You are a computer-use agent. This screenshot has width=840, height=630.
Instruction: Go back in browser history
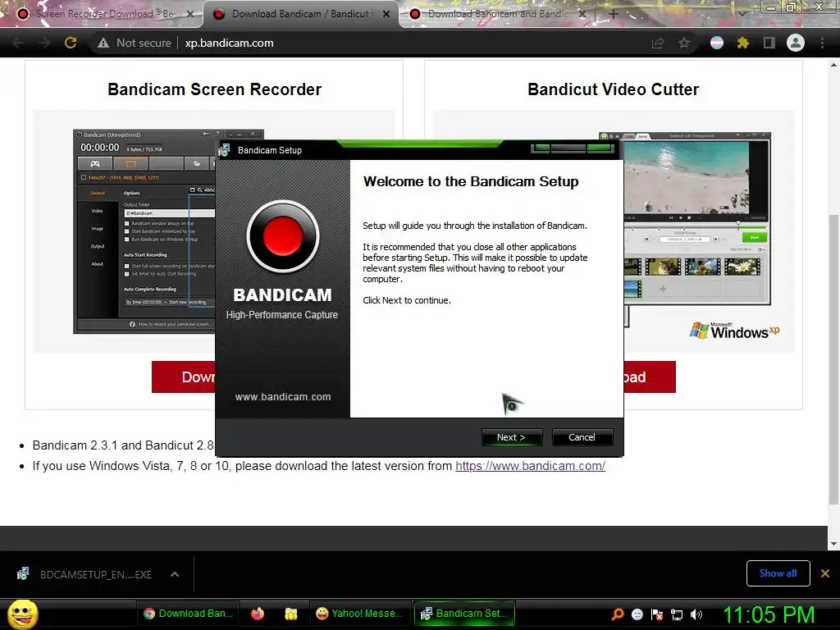[19, 43]
